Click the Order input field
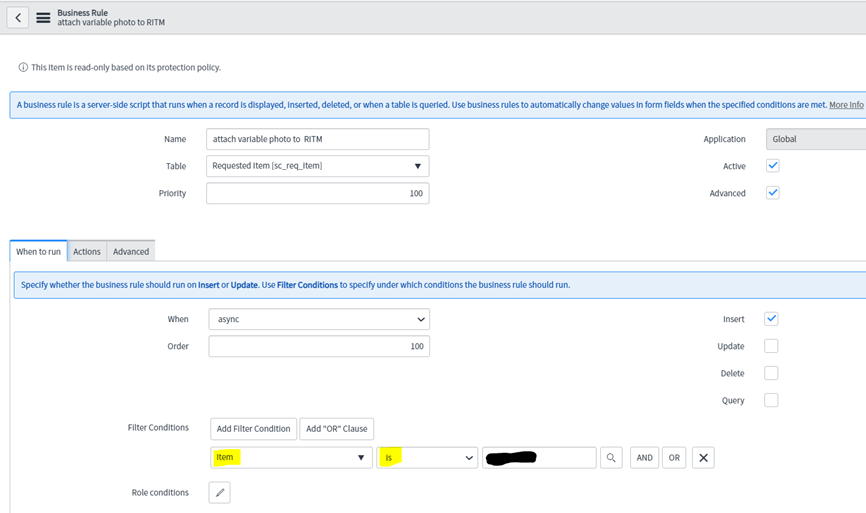Image resolution: width=866 pixels, height=513 pixels. (x=319, y=346)
